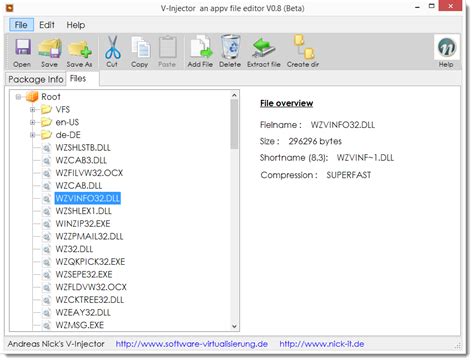
Task: Click the file icon beside WZEAY32.DLL
Action: [47, 312]
